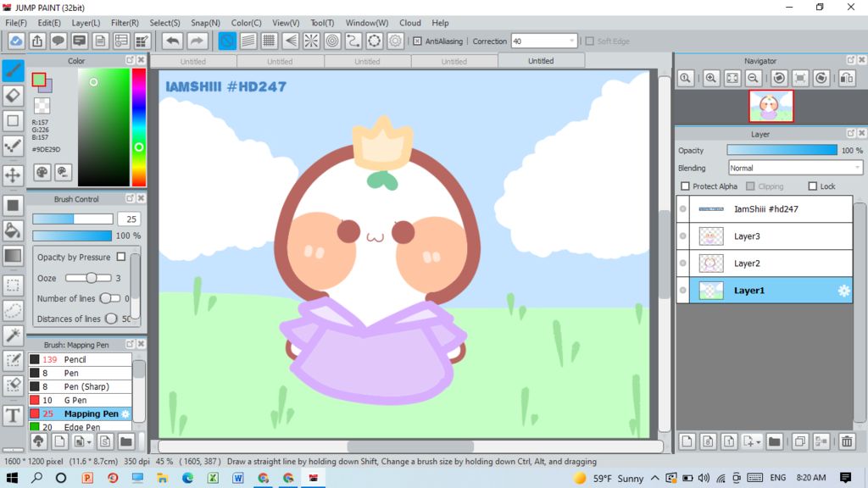This screenshot has height=488, width=868.
Task: Zoom in using the Navigator magnifier plus
Action: click(711, 78)
